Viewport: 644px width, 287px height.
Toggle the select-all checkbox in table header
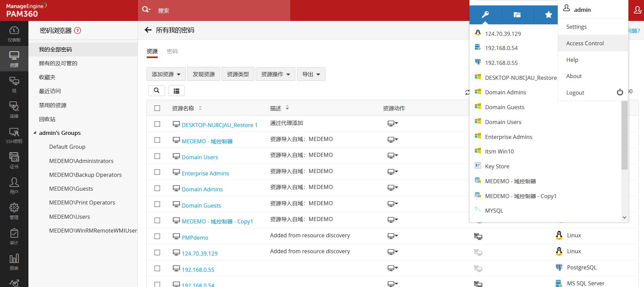pyautogui.click(x=157, y=108)
